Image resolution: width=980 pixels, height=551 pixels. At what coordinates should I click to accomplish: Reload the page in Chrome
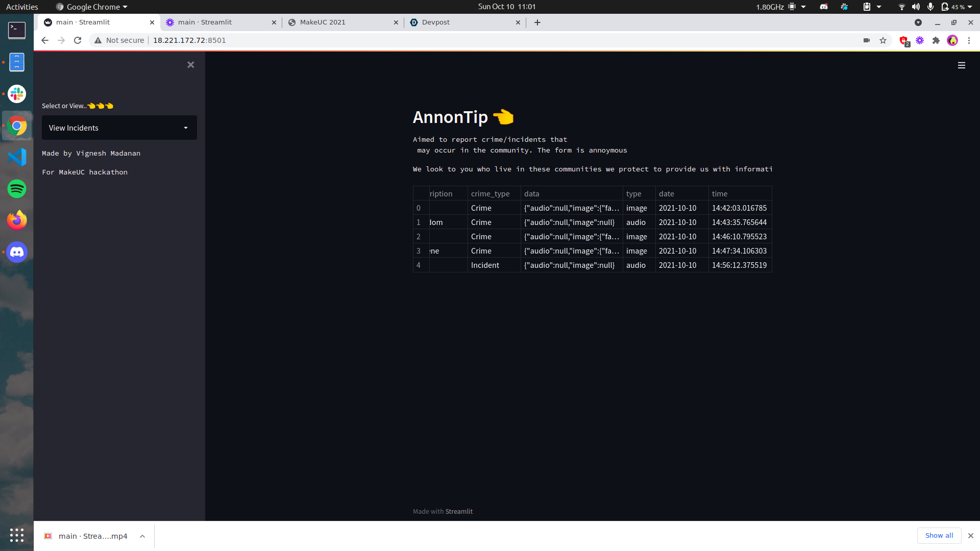tap(78, 40)
